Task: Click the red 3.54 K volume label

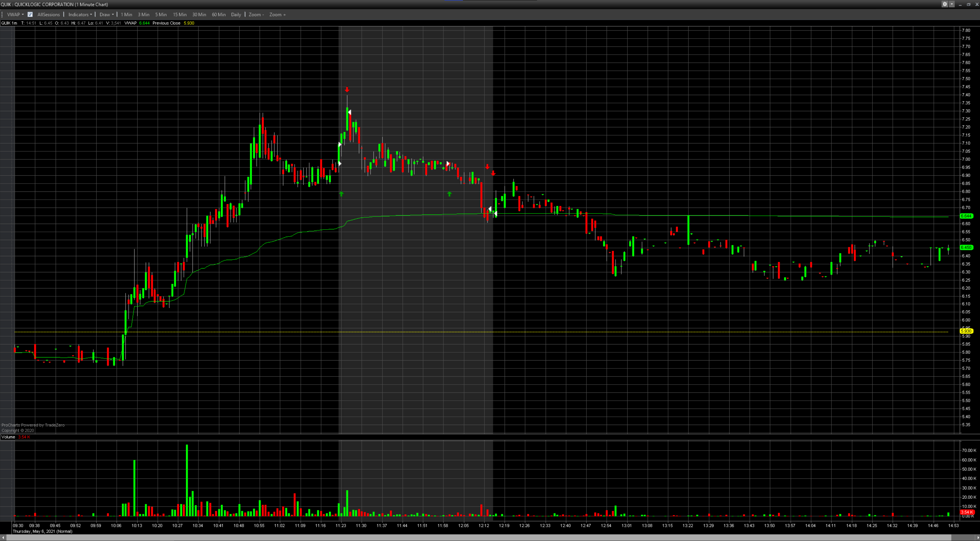Action: coord(967,512)
